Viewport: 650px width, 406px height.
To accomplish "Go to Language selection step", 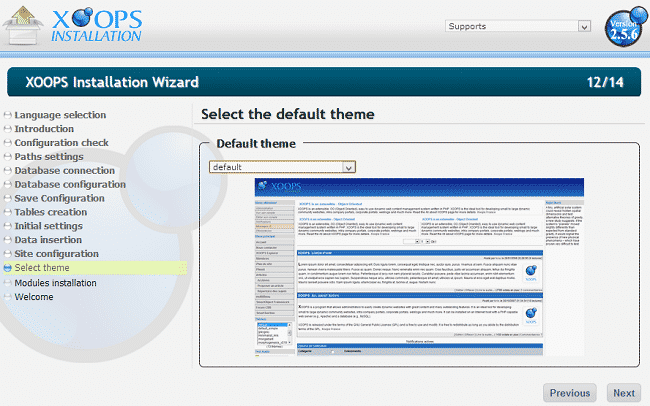I will 60,115.
